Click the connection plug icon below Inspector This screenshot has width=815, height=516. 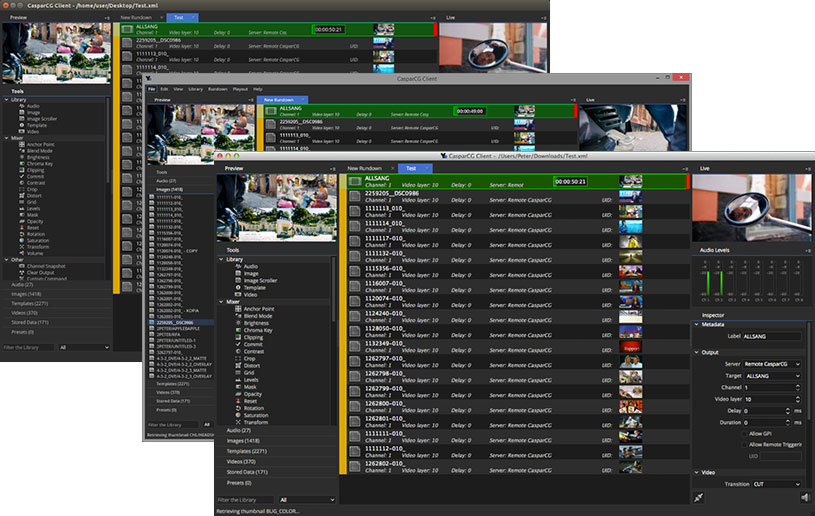click(x=699, y=498)
